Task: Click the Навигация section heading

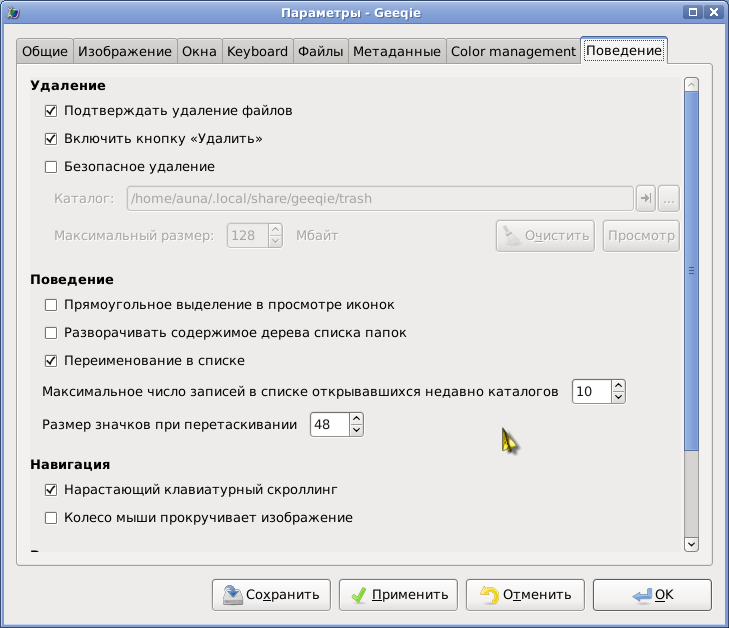Action: pyautogui.click(x=70, y=464)
